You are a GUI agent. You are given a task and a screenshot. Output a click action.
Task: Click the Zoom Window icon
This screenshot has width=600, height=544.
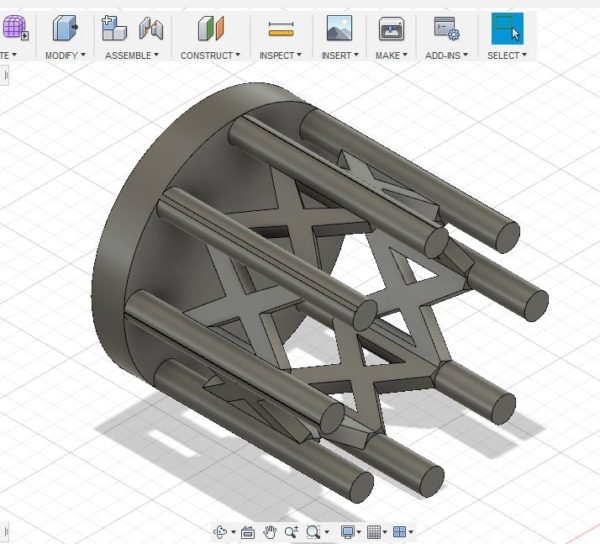pos(313,532)
